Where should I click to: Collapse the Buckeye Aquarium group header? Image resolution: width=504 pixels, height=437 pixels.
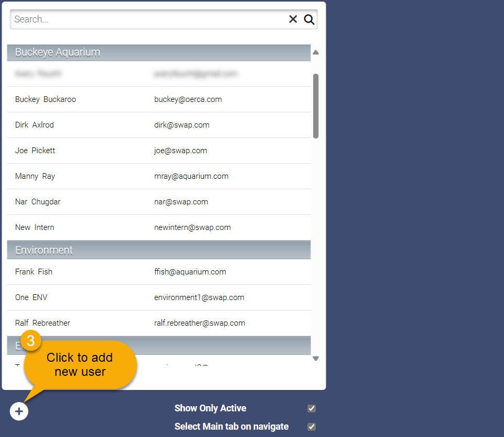click(159, 52)
